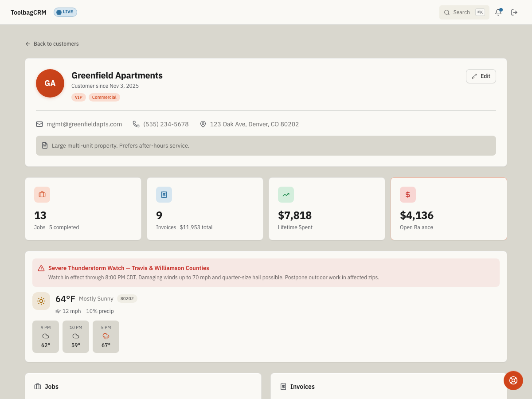Click the Commercial tag
Image resolution: width=532 pixels, height=399 pixels.
(x=104, y=98)
